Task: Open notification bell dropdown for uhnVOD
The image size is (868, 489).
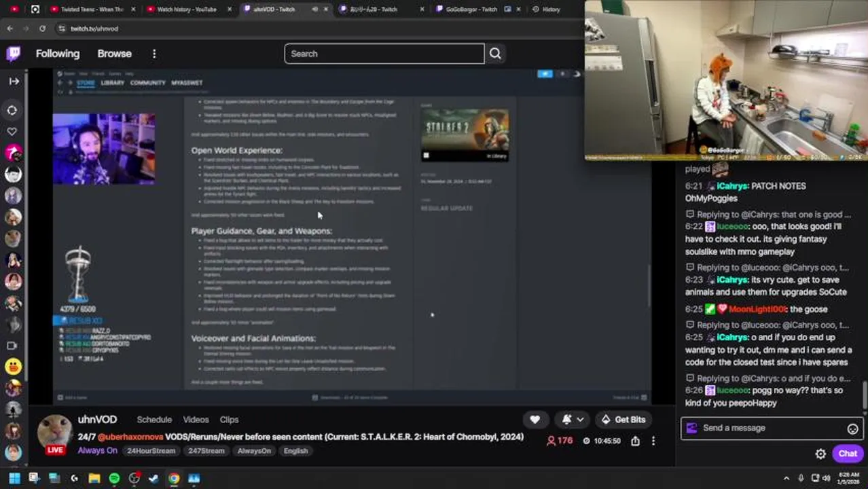Action: (x=572, y=420)
